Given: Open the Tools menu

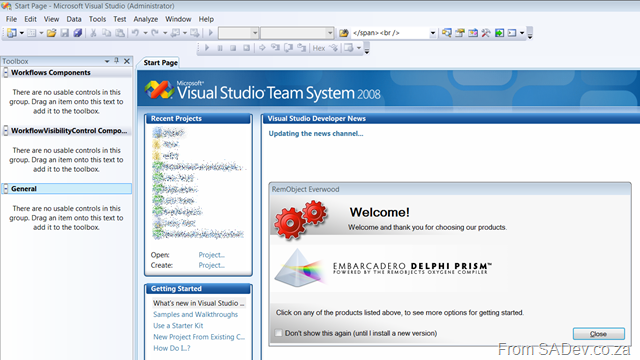Looking at the screenshot, I should pos(98,19).
